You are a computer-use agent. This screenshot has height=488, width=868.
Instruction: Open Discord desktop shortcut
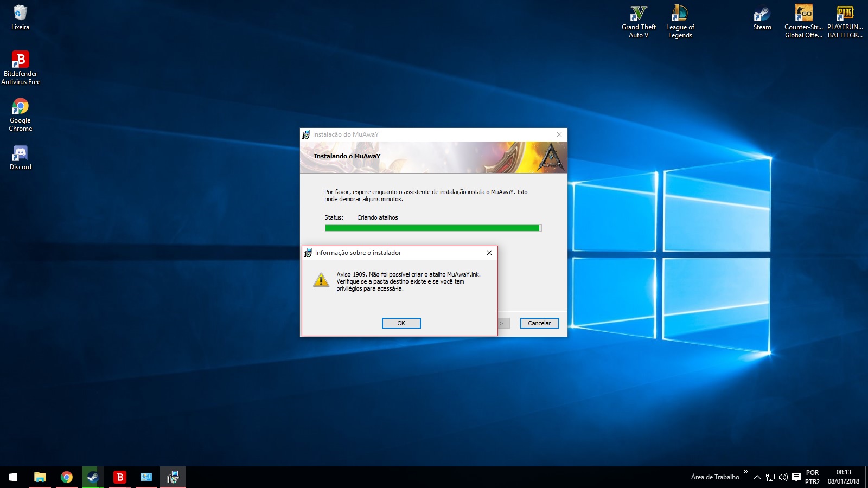20,158
